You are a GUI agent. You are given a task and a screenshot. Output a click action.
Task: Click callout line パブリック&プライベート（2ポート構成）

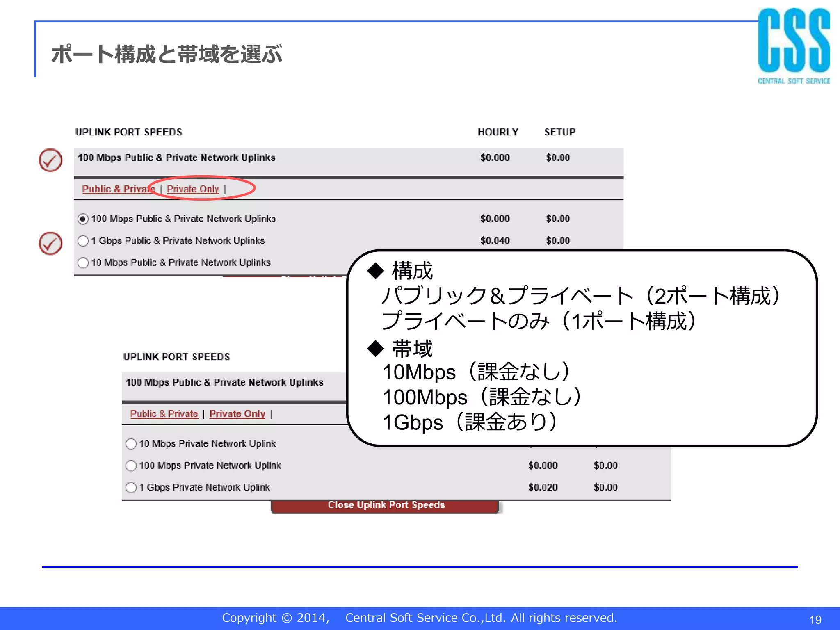(x=581, y=295)
